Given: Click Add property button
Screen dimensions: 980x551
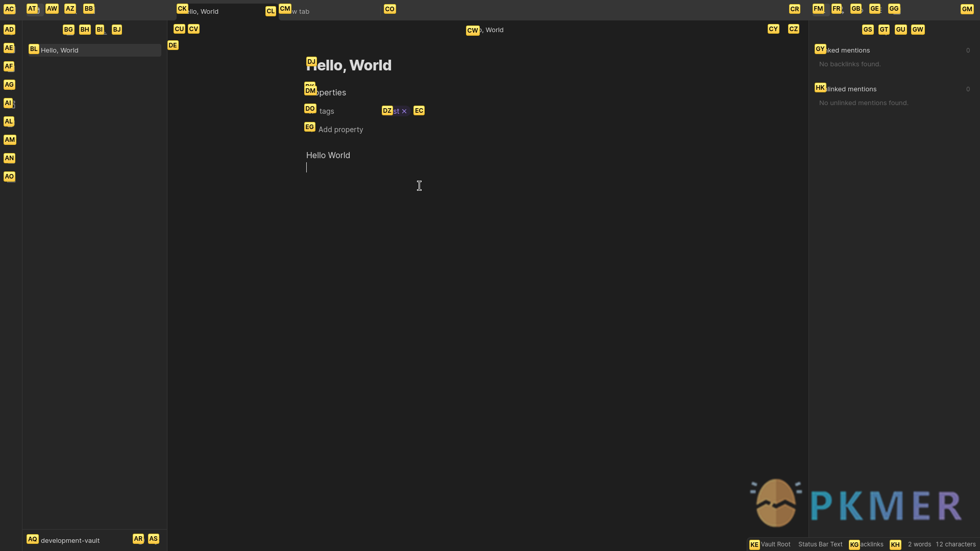Looking at the screenshot, I should pyautogui.click(x=340, y=129).
